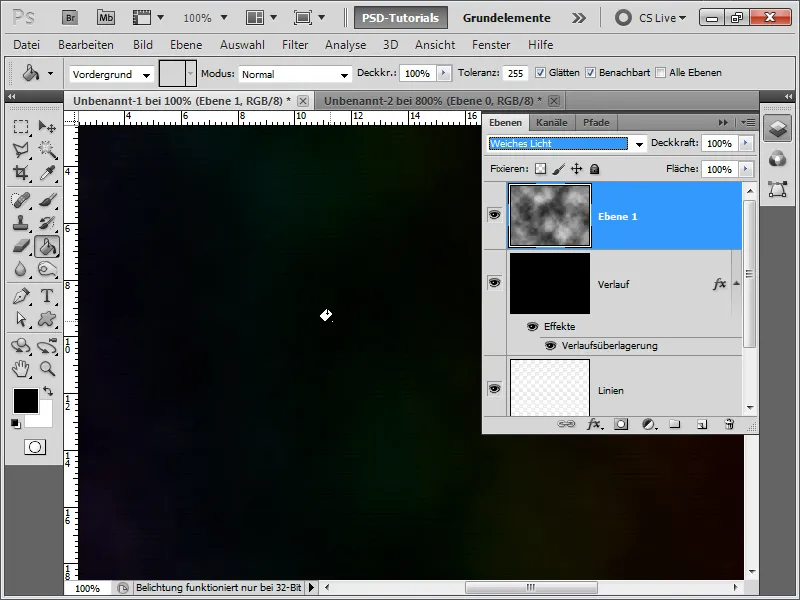This screenshot has width=800, height=600.
Task: Activate the PSD-Tutorials workspace
Action: 401,18
